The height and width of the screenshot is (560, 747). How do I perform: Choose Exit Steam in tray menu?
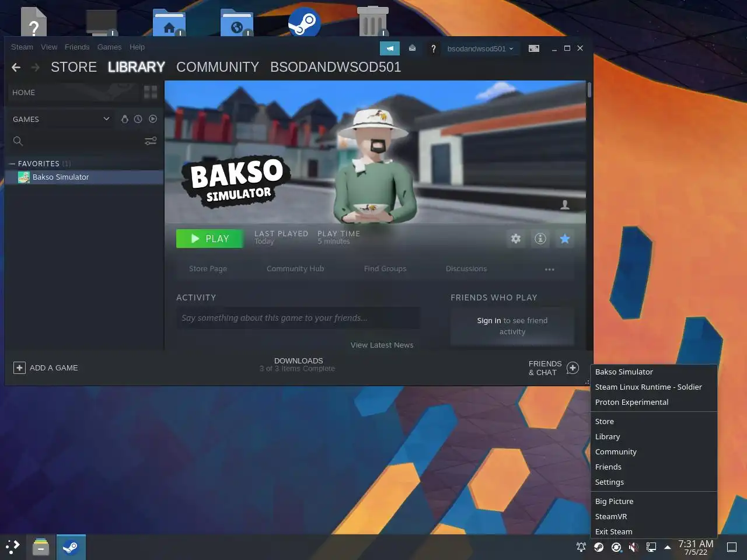[x=654, y=531]
